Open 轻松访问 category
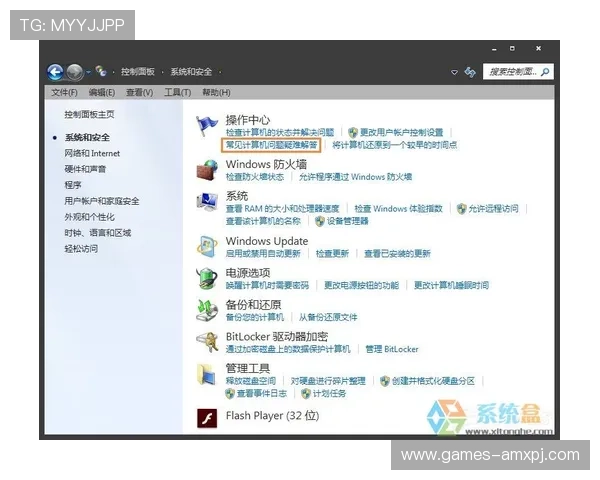Viewport: 600px width, 480px height. pos(81,249)
